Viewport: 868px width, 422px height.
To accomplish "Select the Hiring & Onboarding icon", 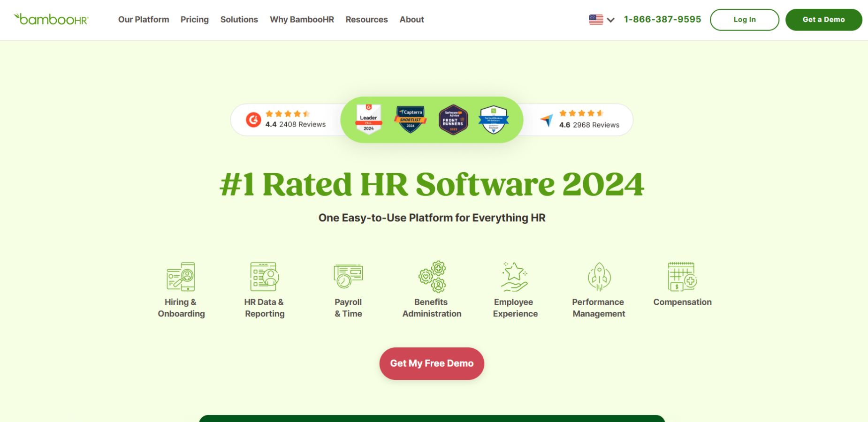I will tap(181, 277).
